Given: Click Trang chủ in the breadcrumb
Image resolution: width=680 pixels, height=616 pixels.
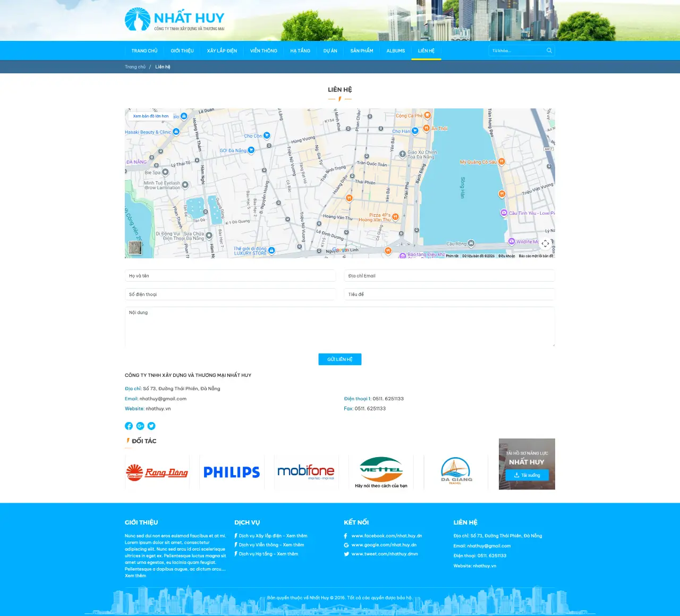Looking at the screenshot, I should [135, 67].
